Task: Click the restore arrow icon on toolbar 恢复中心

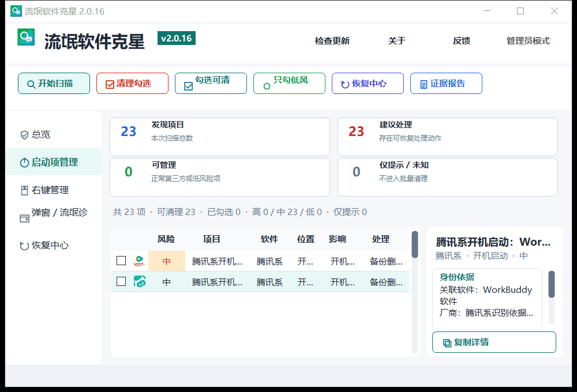Action: pos(345,84)
